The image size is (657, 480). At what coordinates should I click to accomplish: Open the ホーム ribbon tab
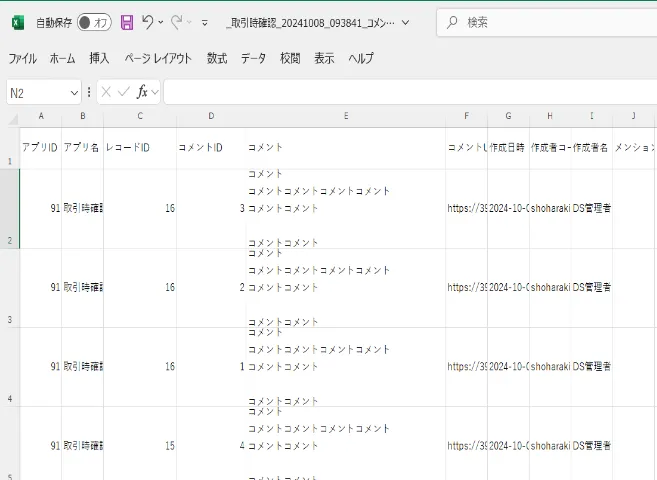click(62, 58)
